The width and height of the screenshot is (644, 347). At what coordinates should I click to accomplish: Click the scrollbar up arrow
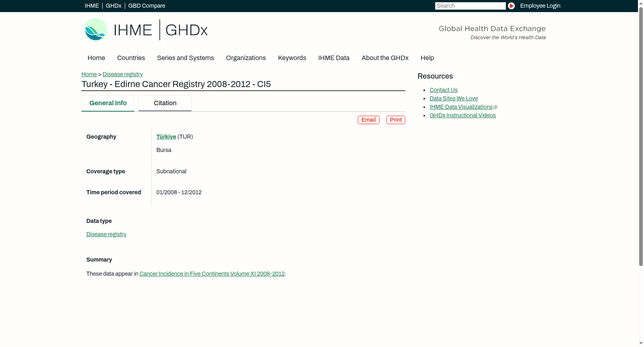click(x=641, y=3)
